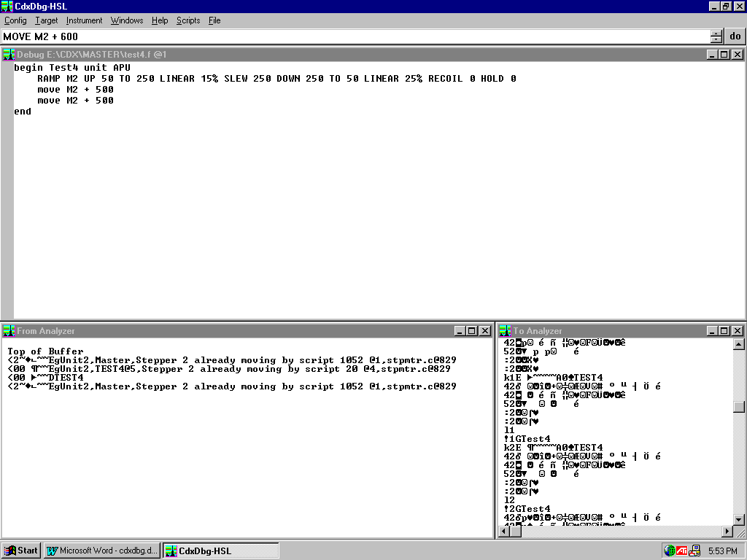Click the DTEST4 line in From Analyzer
This screenshot has width=747, height=560.
point(45,378)
